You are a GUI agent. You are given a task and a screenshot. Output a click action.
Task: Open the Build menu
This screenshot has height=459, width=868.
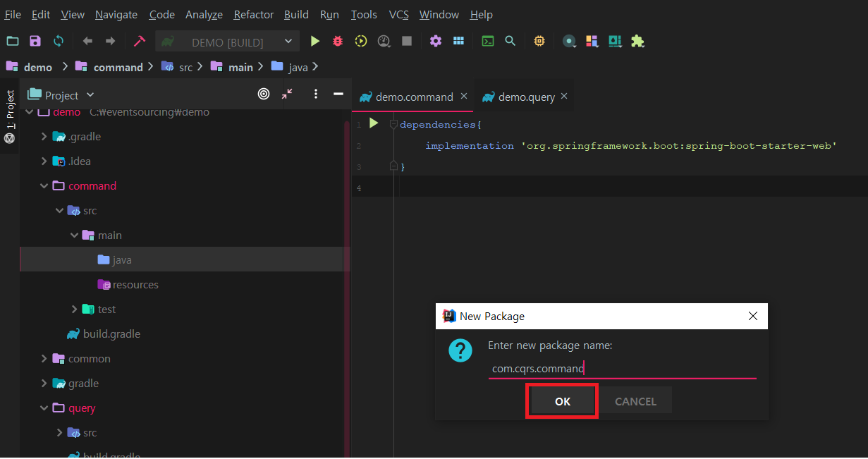point(296,14)
